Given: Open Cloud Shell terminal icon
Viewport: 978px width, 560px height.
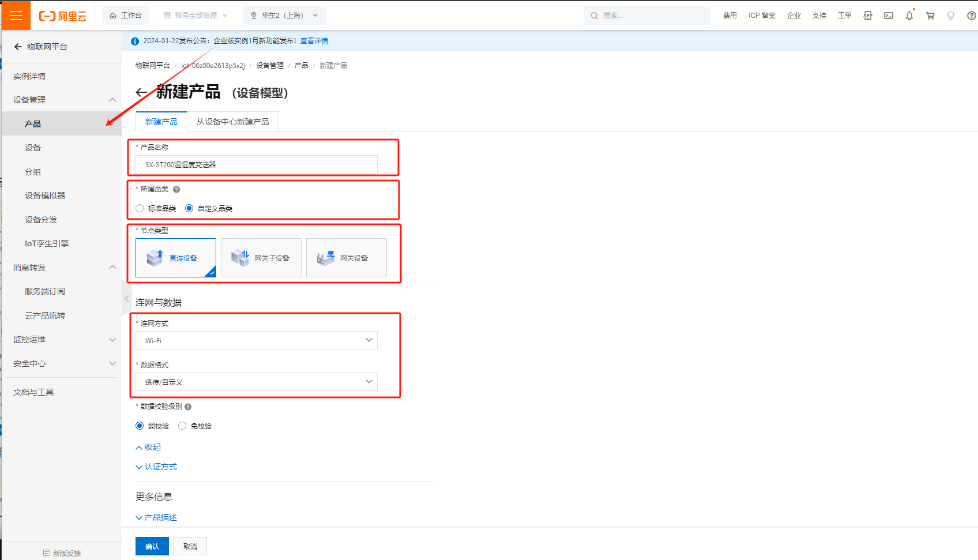Looking at the screenshot, I should [x=888, y=16].
